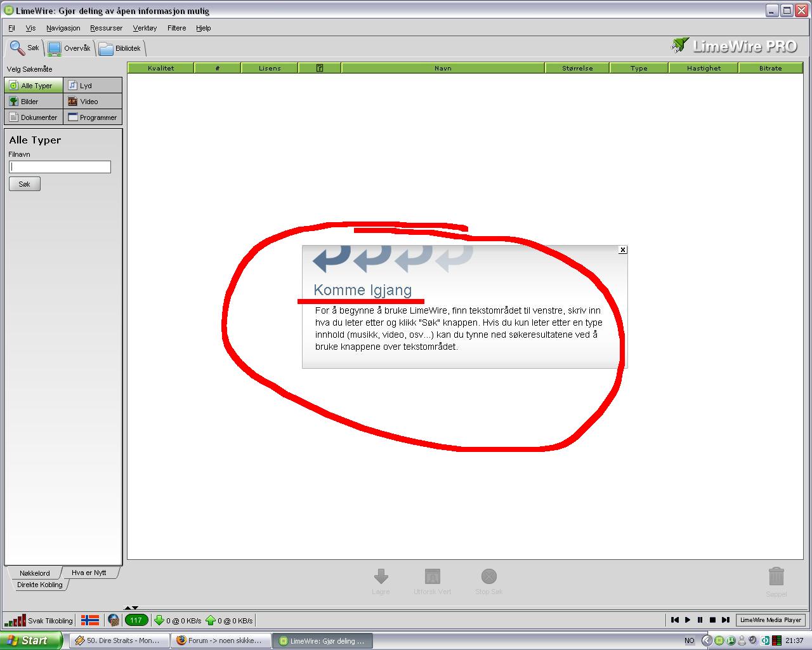This screenshot has height=650, width=812.
Task: Click the Utforsk Vert icon
Action: [433, 576]
